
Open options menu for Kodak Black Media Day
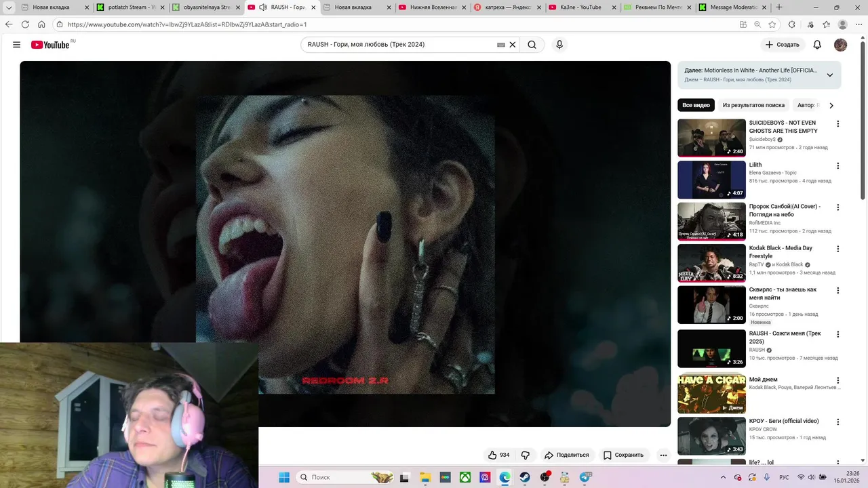coord(838,249)
